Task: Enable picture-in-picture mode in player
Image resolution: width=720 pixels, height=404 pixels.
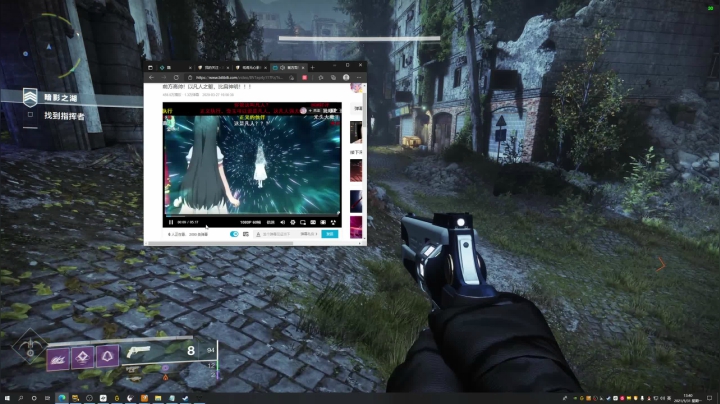Action: (303, 222)
